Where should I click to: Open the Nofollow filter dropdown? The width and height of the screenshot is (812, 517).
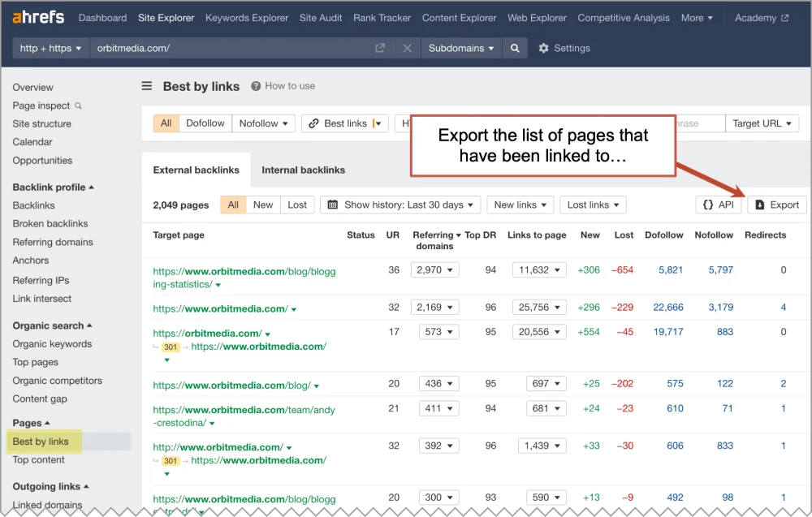pyautogui.click(x=264, y=123)
